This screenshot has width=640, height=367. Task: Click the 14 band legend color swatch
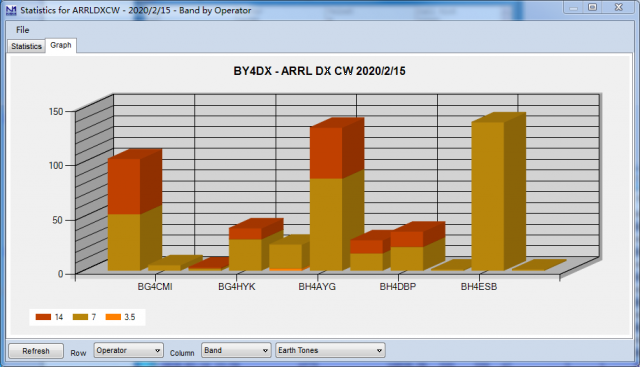point(43,317)
